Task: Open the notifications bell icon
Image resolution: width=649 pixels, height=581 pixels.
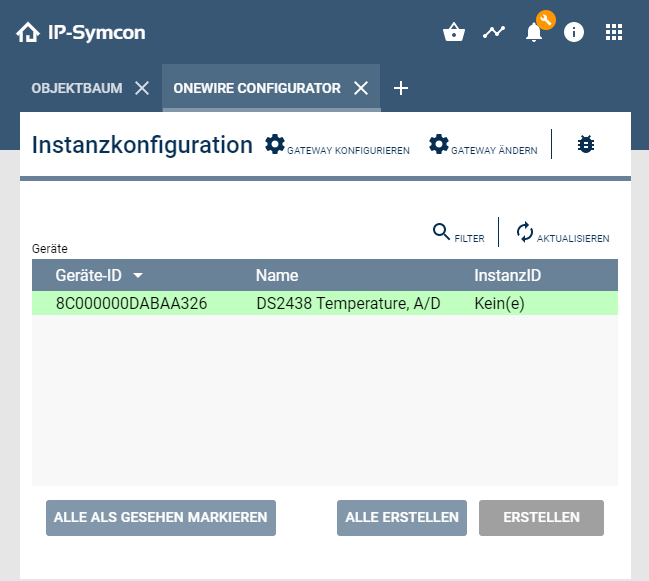Action: [535, 32]
